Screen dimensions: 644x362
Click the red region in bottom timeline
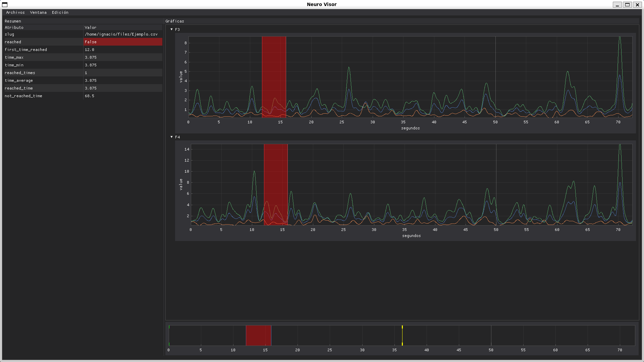[258, 335]
